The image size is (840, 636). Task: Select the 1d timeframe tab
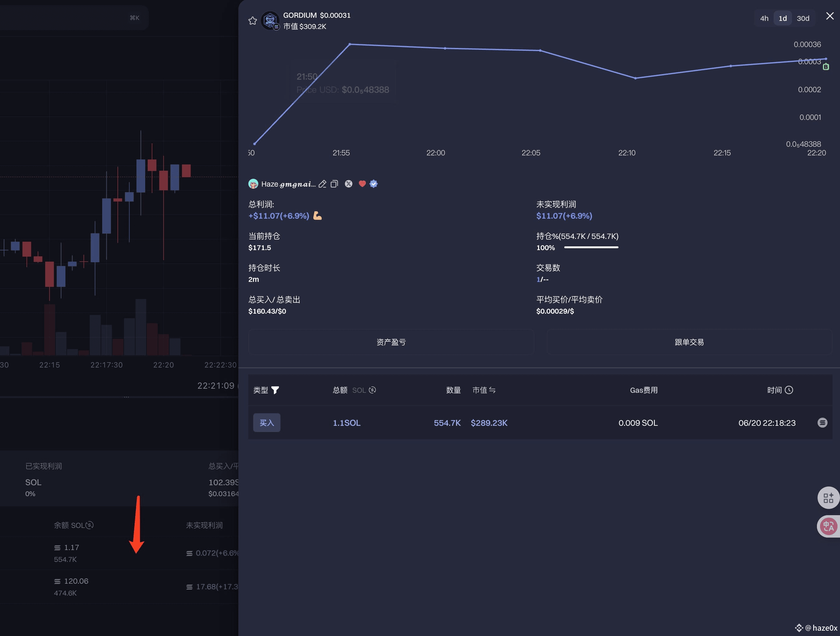783,18
